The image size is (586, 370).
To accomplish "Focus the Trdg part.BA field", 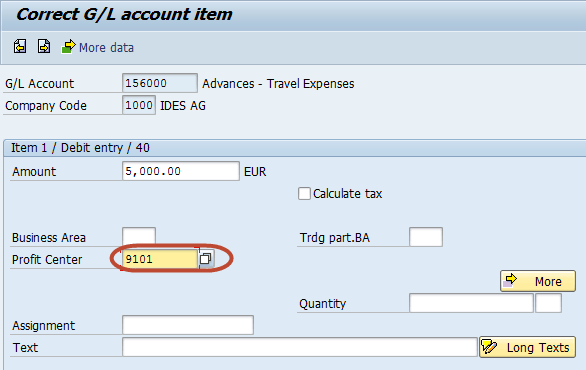I will tap(426, 237).
